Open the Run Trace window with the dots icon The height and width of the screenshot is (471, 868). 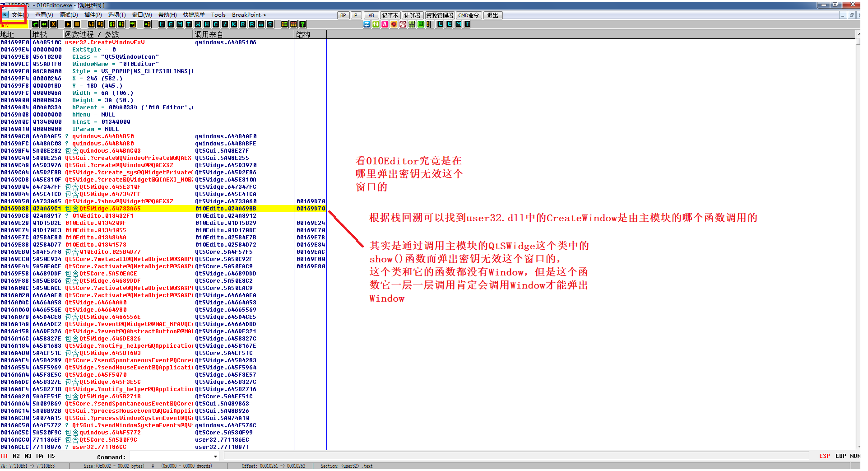click(x=261, y=24)
